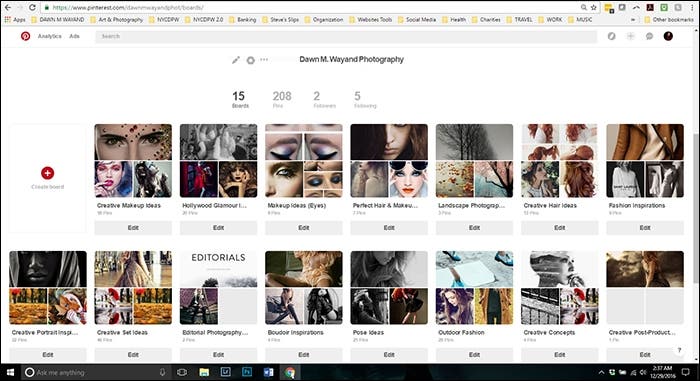Open the Editorial Photography board cover
The height and width of the screenshot is (381, 700).
click(218, 288)
